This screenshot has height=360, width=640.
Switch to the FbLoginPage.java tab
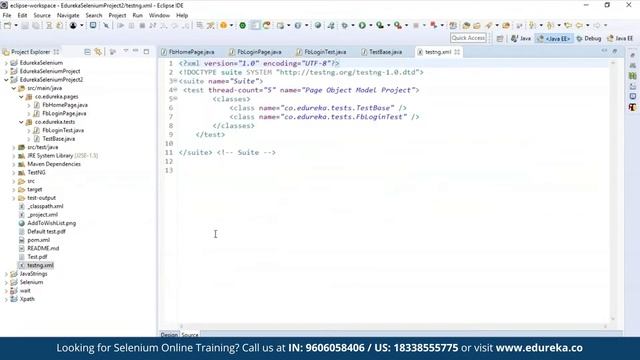256,52
